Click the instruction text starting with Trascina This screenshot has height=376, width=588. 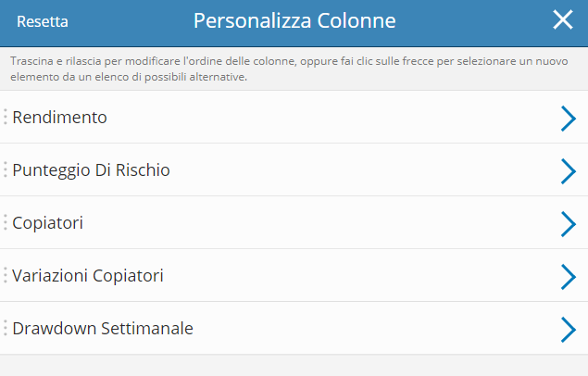click(x=278, y=69)
